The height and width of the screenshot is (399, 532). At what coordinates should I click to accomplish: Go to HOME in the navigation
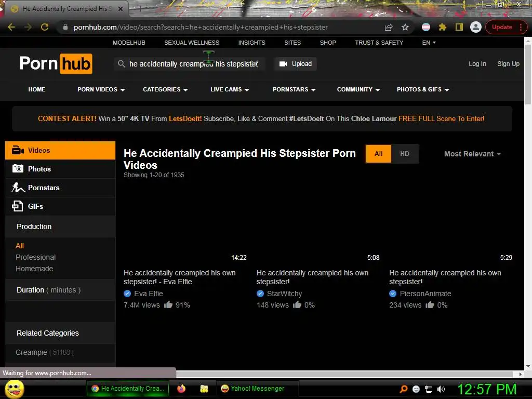point(37,89)
